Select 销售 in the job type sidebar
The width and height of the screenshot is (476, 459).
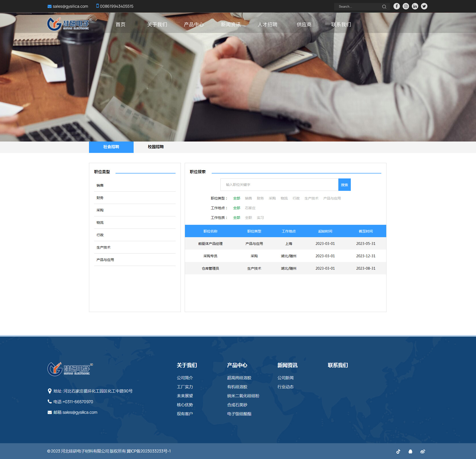point(135,185)
